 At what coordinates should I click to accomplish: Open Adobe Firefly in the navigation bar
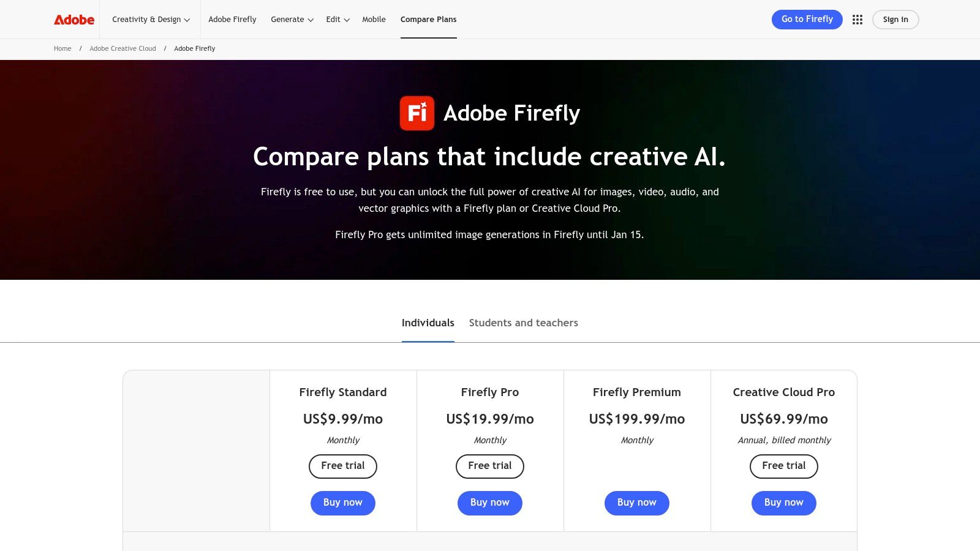232,19
